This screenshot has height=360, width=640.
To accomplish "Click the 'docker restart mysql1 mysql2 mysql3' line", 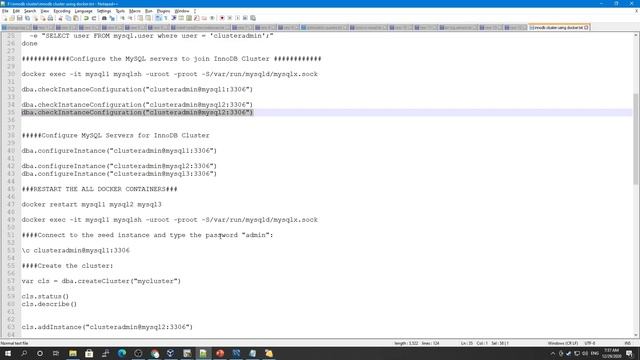I will (x=91, y=204).
